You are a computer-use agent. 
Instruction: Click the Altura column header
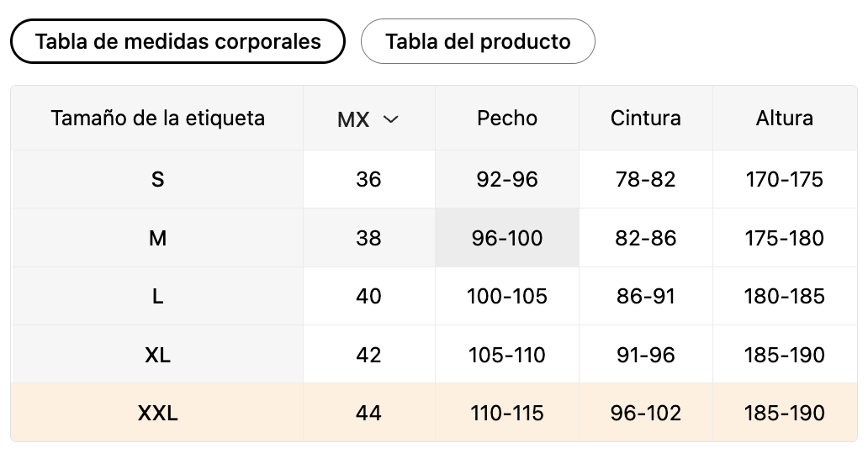(x=785, y=119)
